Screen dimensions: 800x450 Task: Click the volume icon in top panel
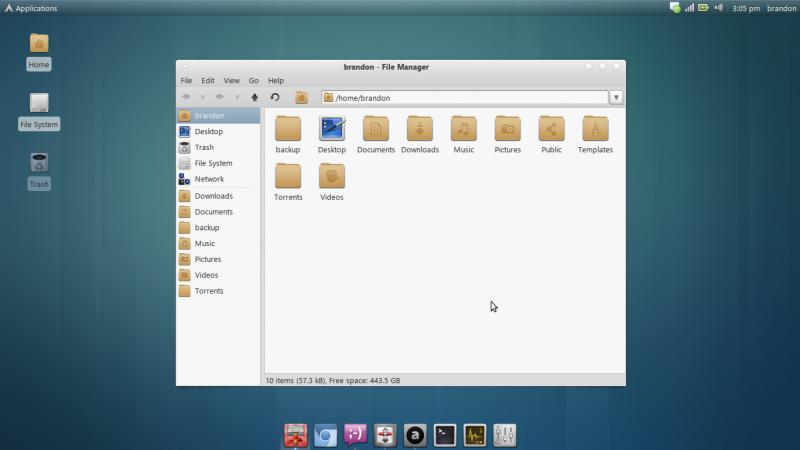[718, 8]
